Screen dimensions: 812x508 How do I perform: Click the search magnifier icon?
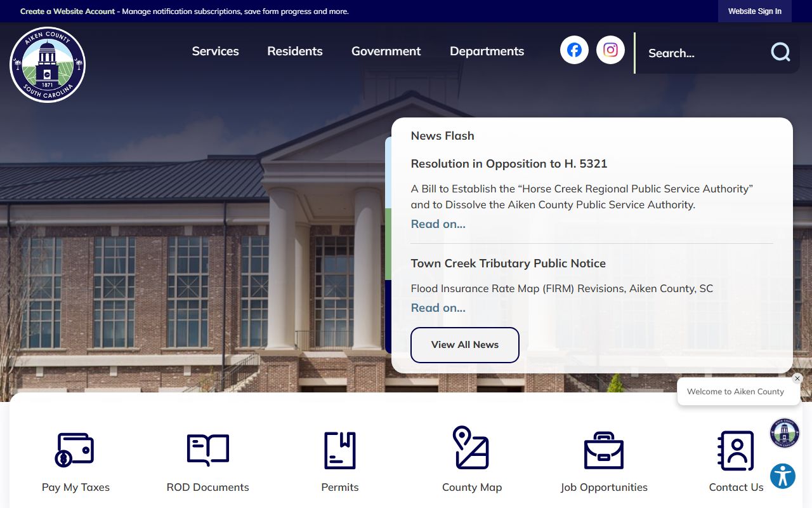click(780, 52)
